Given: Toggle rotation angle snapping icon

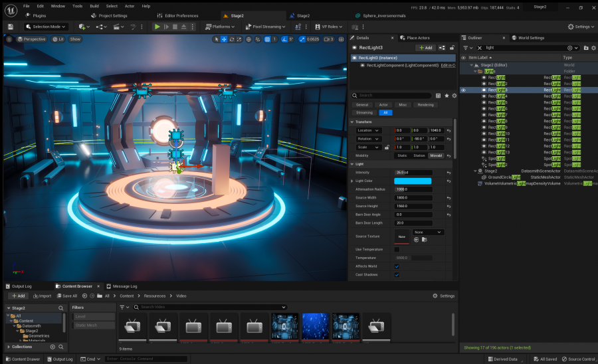Looking at the screenshot, I should click(x=284, y=39).
